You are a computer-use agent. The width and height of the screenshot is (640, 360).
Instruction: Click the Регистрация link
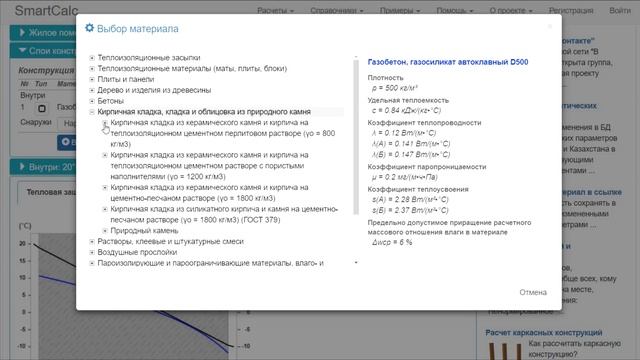point(571,11)
